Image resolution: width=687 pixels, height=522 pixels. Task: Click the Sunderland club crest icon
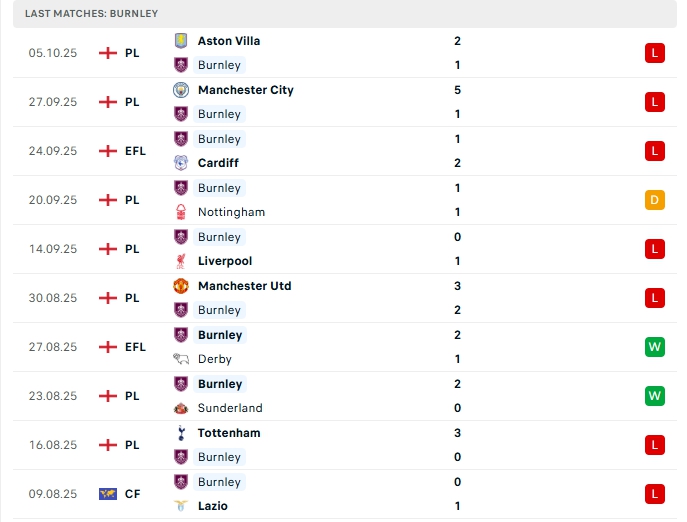click(x=181, y=408)
